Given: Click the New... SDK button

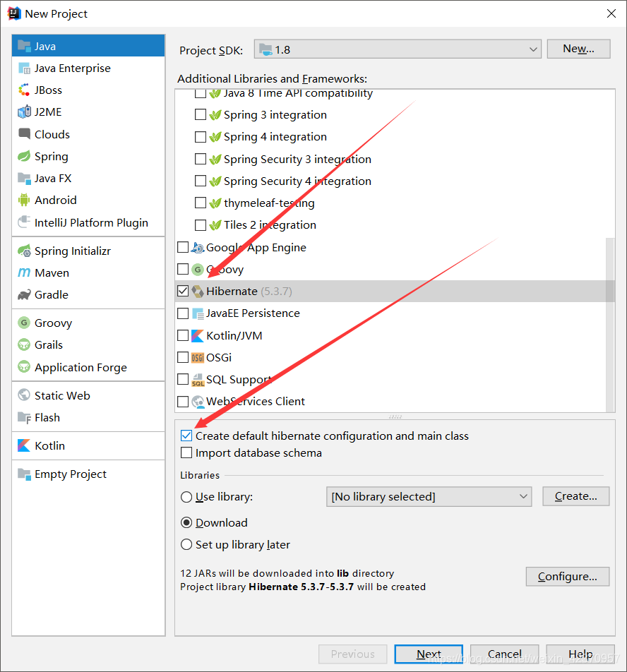Looking at the screenshot, I should [578, 49].
